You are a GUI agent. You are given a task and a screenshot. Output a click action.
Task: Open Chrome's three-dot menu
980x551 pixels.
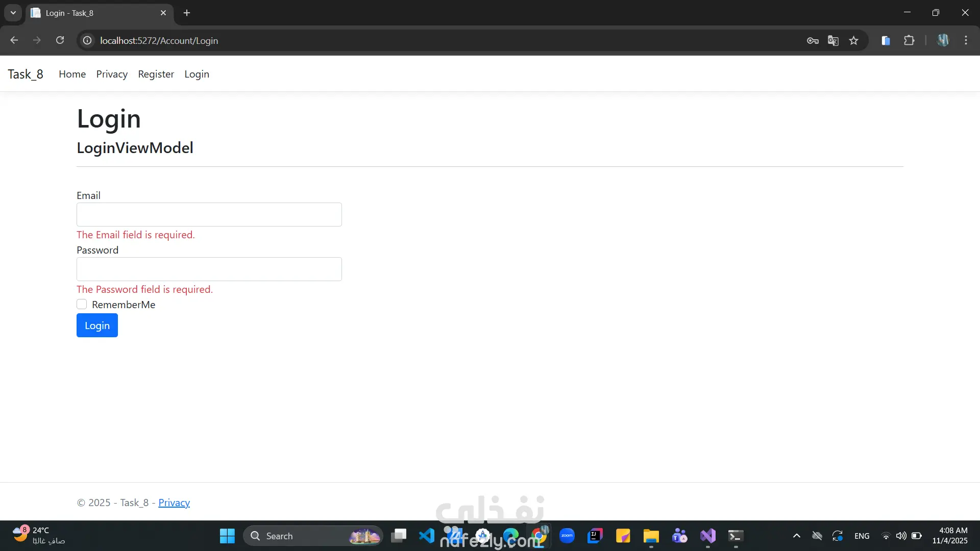coord(966,40)
